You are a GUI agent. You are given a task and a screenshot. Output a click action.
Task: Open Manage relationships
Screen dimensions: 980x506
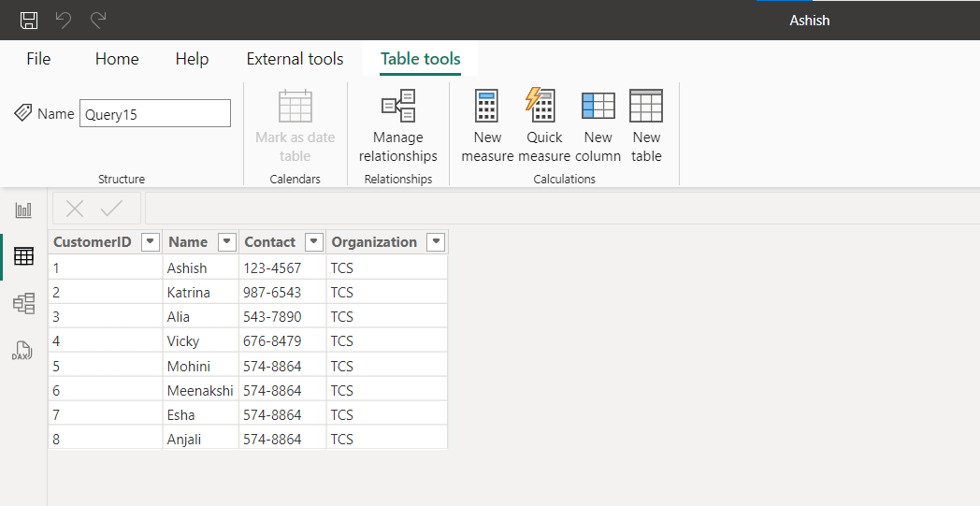pos(398,126)
